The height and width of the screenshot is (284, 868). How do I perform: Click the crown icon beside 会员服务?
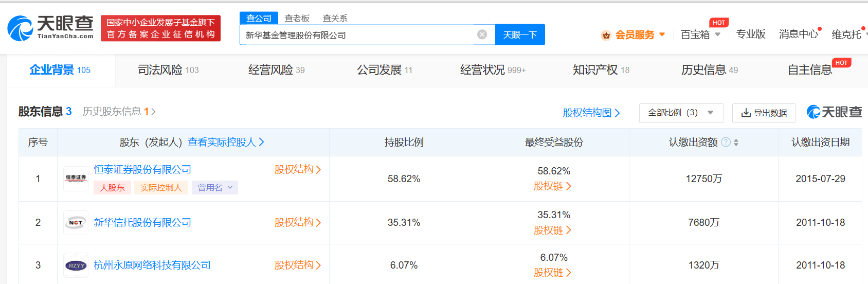(606, 35)
